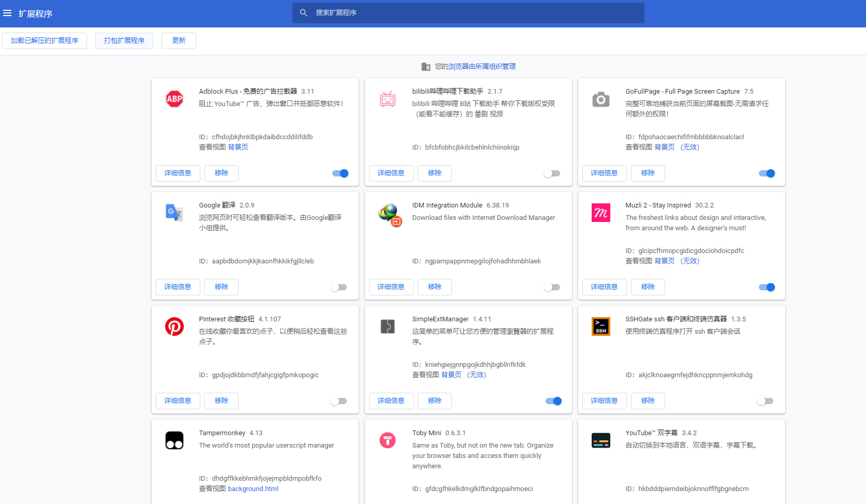The image size is (866, 504).
Task: Turn off the SimpleExtManager toggle
Action: (x=554, y=401)
